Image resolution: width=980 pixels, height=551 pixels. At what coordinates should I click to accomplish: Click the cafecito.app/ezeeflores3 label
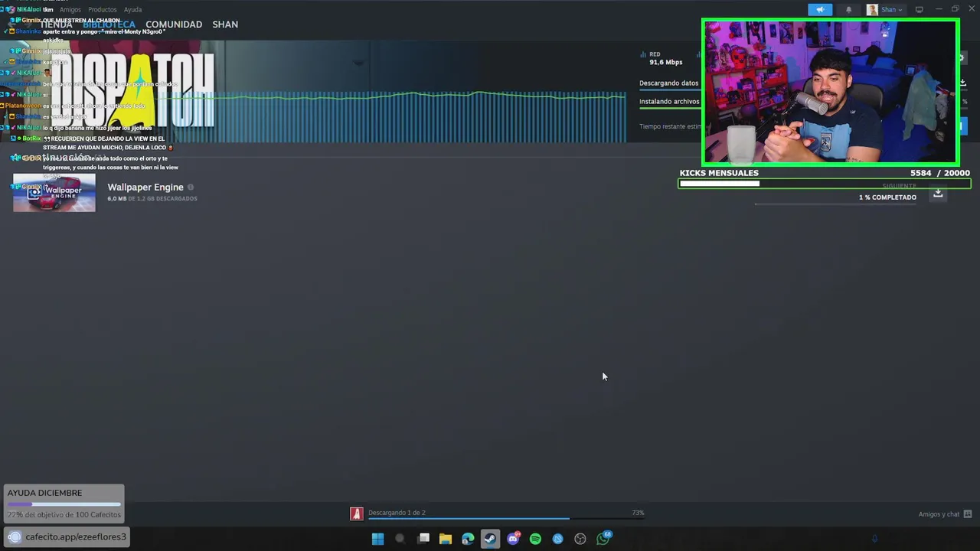click(76, 537)
